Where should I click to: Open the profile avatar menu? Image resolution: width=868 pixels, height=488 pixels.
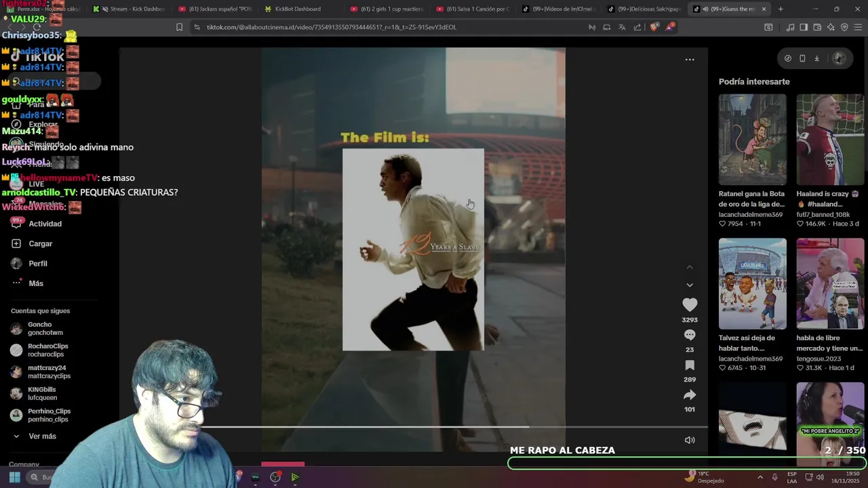click(x=840, y=58)
